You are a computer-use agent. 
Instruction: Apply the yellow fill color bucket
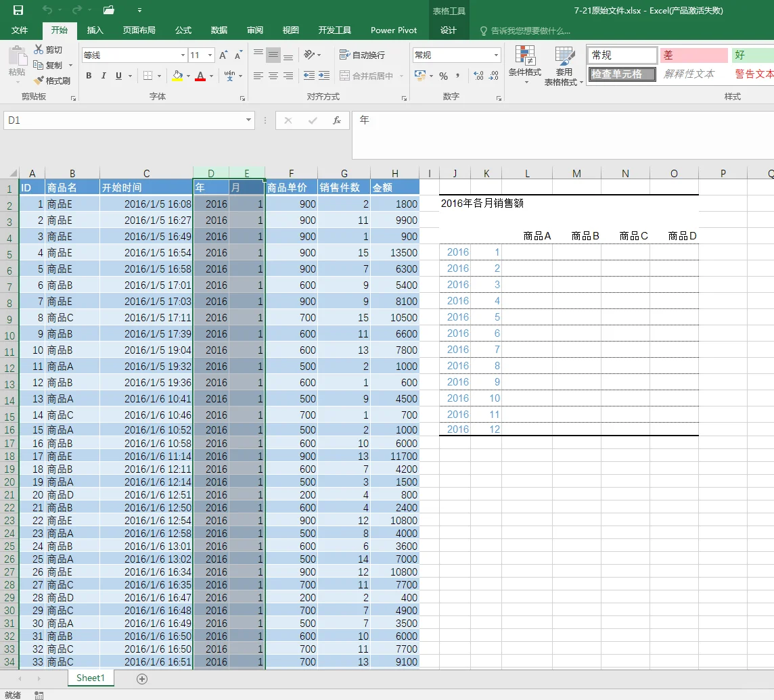(177, 76)
